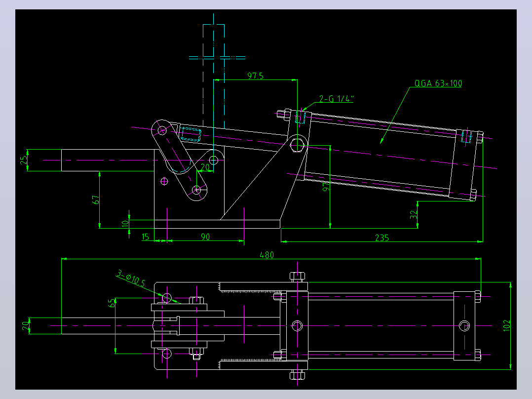Click the QGA 63×100 cylinder label

tap(438, 83)
